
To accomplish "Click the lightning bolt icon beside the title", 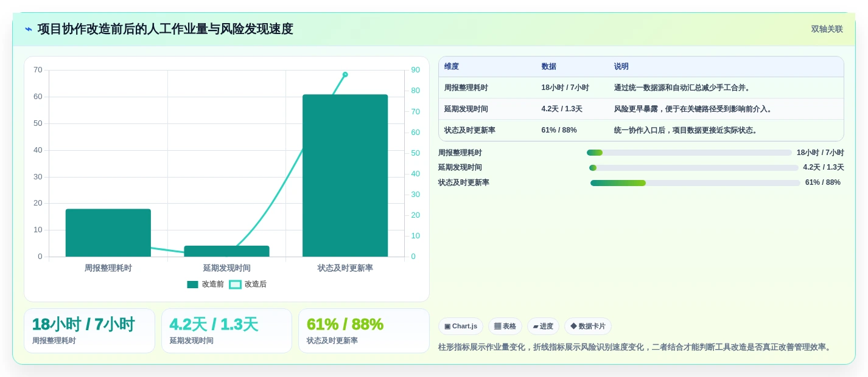I will point(29,29).
